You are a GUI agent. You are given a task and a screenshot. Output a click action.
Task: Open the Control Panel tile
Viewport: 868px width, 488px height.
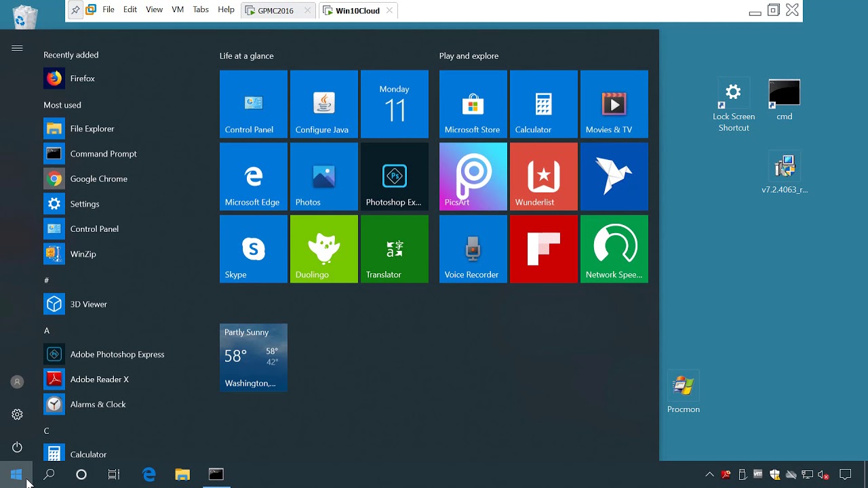(253, 104)
